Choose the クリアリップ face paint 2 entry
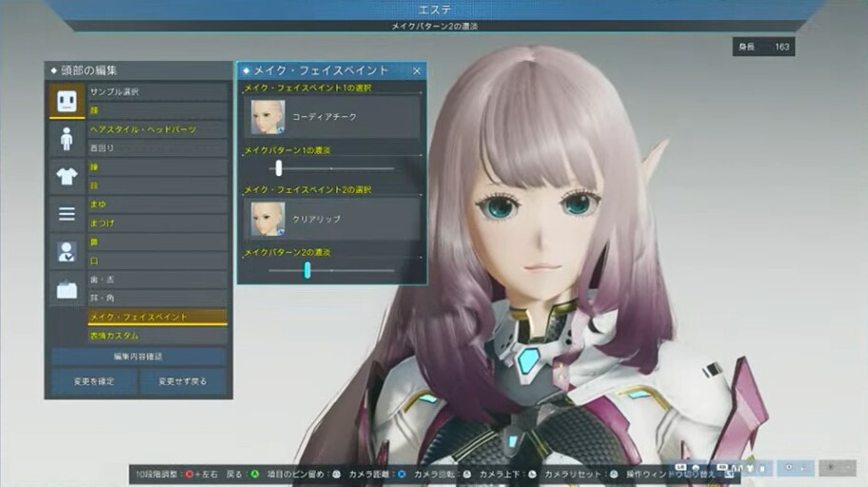 pyautogui.click(x=332, y=219)
